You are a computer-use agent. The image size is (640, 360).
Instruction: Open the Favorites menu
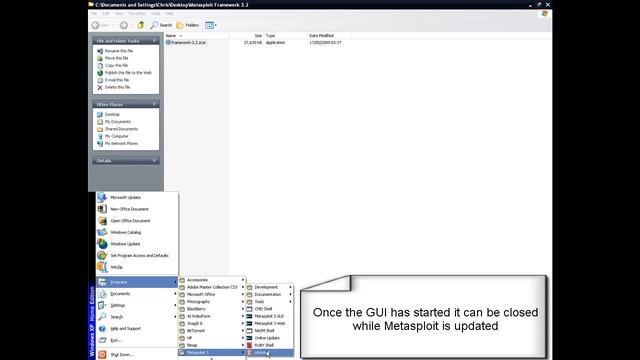pyautogui.click(x=137, y=13)
